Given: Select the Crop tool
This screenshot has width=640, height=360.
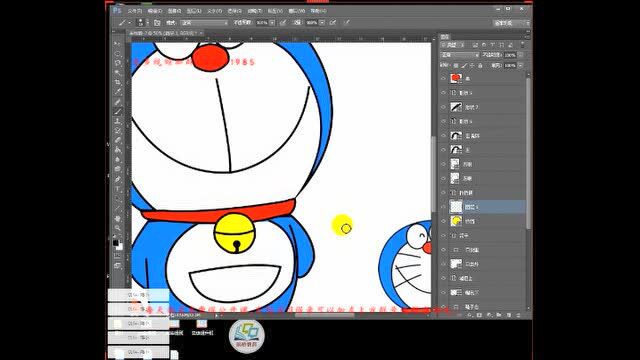Looking at the screenshot, I should tap(118, 82).
